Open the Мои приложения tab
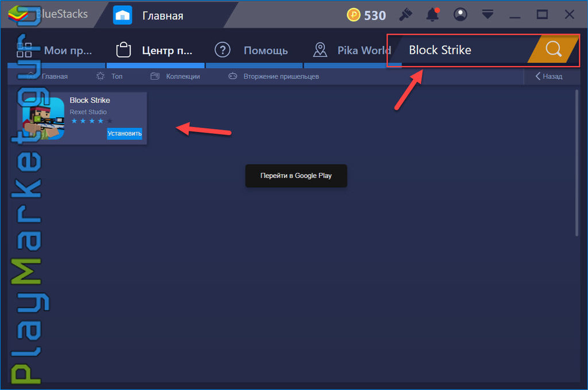 click(x=57, y=51)
